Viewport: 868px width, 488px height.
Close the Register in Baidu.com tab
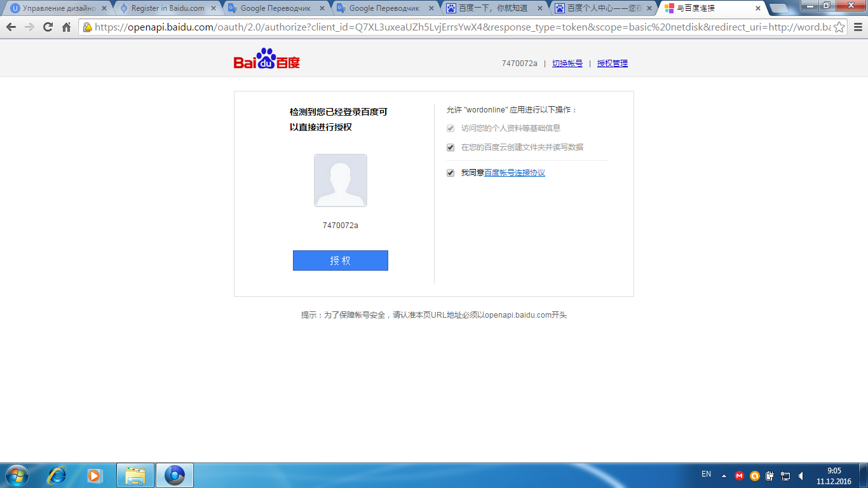[x=214, y=8]
